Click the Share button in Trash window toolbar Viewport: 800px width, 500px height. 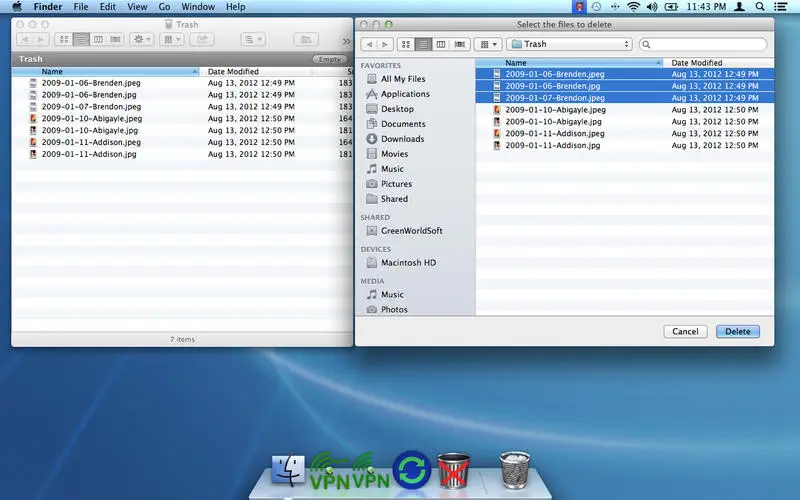coord(202,39)
